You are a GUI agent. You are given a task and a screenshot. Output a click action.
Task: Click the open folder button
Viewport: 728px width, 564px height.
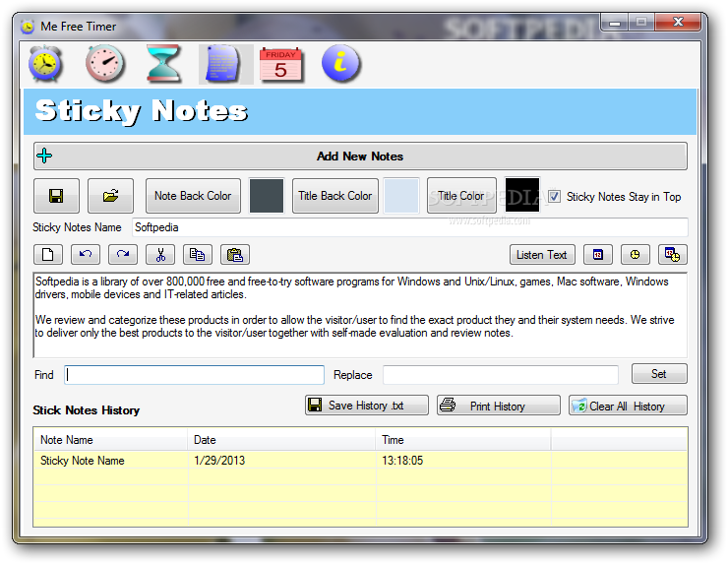point(110,196)
